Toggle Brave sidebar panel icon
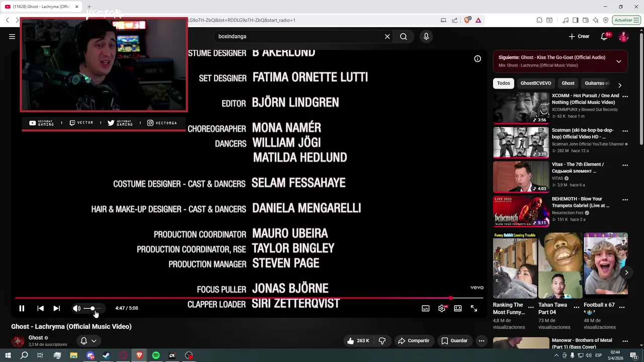The width and height of the screenshot is (644, 362). [x=576, y=20]
